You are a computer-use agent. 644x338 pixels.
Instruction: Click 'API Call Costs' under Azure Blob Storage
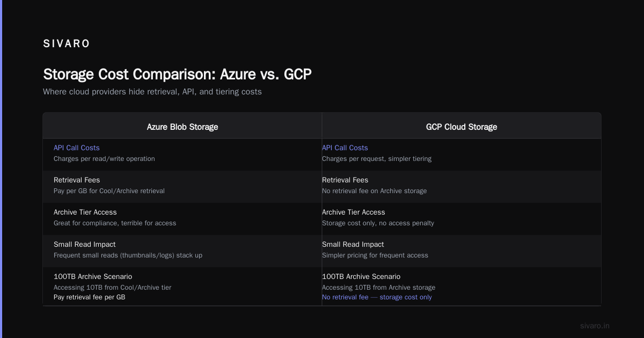77,148
